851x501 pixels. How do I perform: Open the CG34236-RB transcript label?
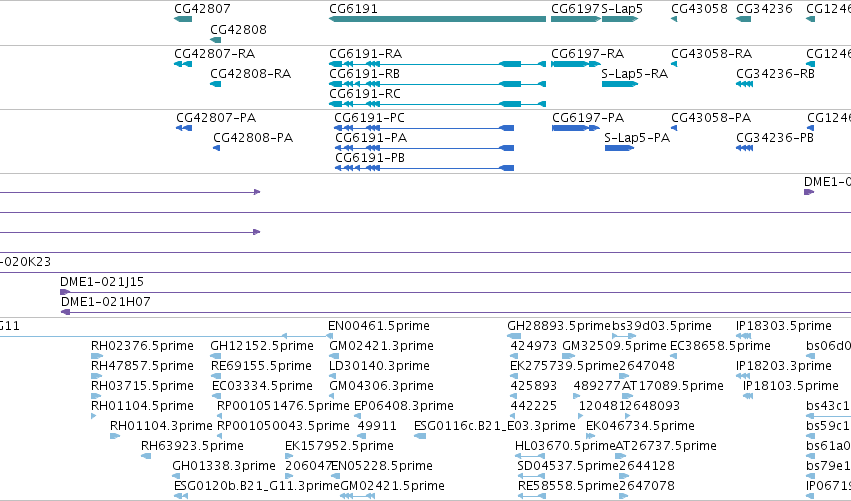coord(775,73)
